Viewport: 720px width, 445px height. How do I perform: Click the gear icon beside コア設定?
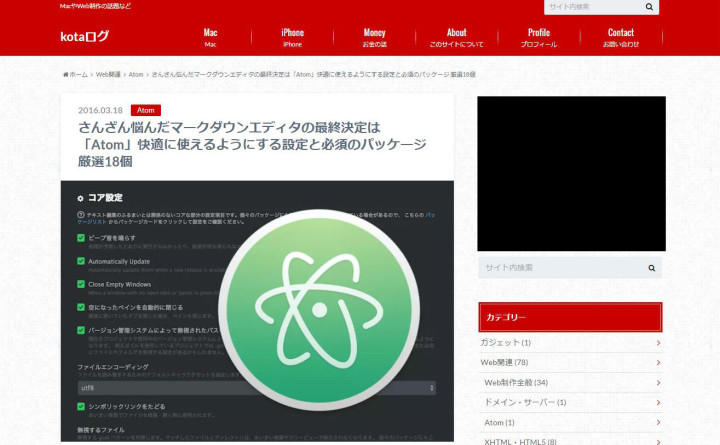tap(80, 198)
